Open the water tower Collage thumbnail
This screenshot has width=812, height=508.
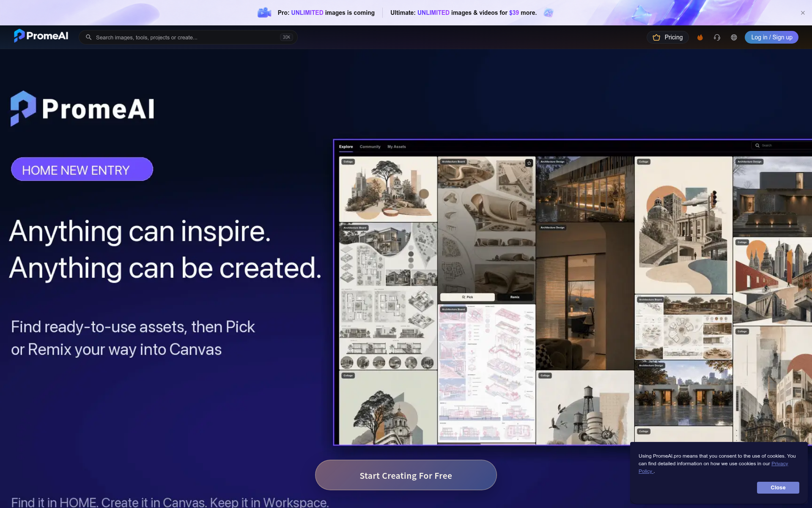pyautogui.click(x=585, y=408)
